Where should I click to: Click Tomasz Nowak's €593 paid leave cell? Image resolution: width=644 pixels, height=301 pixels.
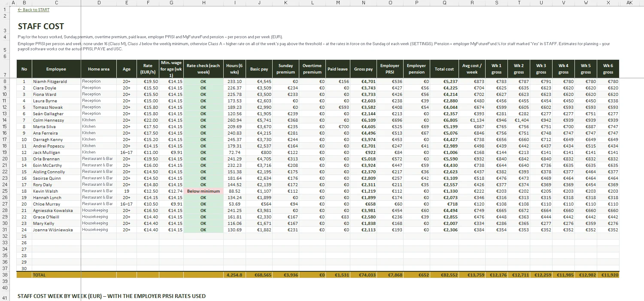(x=338, y=107)
